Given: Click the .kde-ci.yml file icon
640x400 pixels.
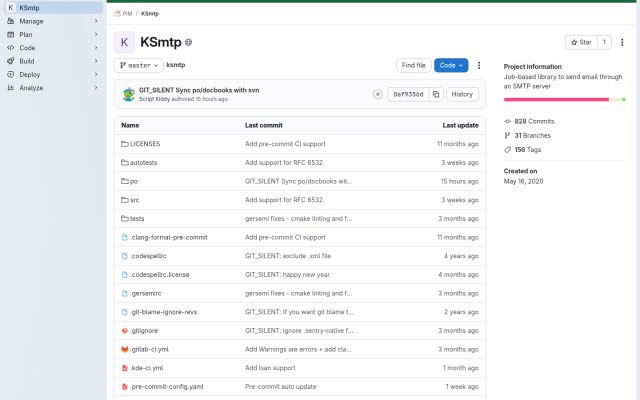Looking at the screenshot, I should coord(124,368).
